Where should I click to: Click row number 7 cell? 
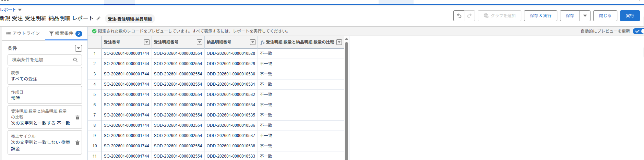click(95, 115)
